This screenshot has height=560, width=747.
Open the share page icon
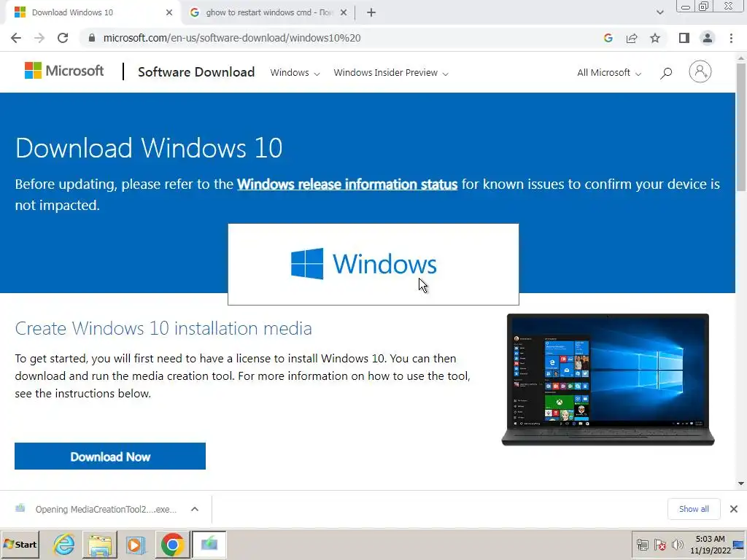632,38
